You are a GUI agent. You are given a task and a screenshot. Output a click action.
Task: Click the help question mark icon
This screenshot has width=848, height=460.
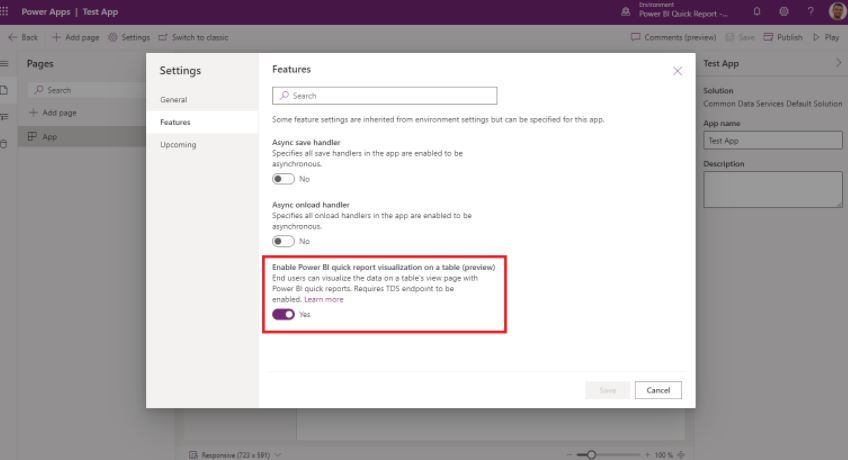pos(810,12)
